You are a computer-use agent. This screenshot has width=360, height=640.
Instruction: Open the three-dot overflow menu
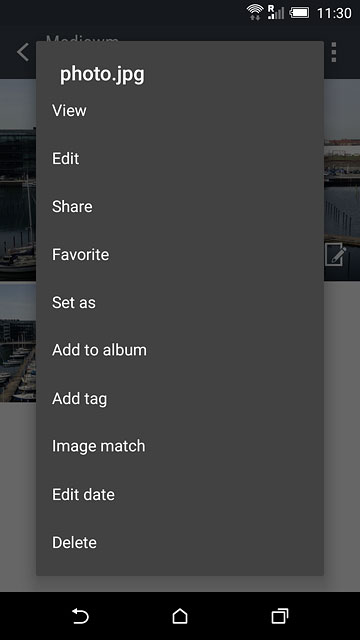(334, 52)
